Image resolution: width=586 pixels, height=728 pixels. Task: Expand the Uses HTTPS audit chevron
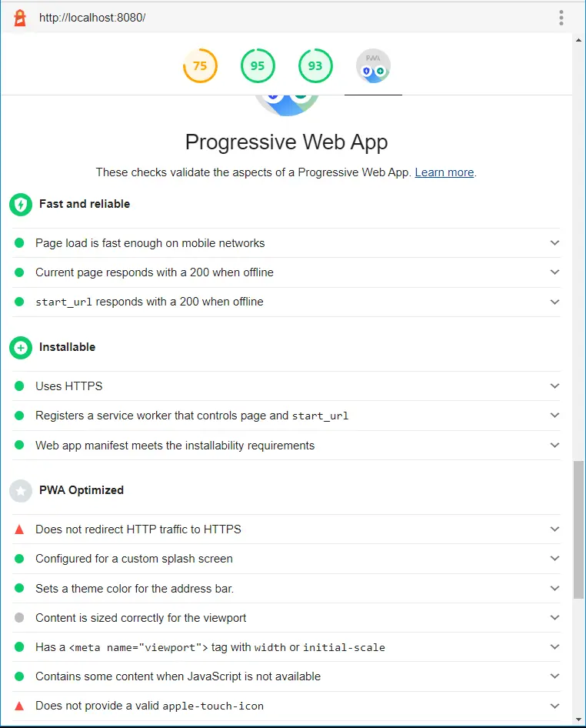coord(554,386)
